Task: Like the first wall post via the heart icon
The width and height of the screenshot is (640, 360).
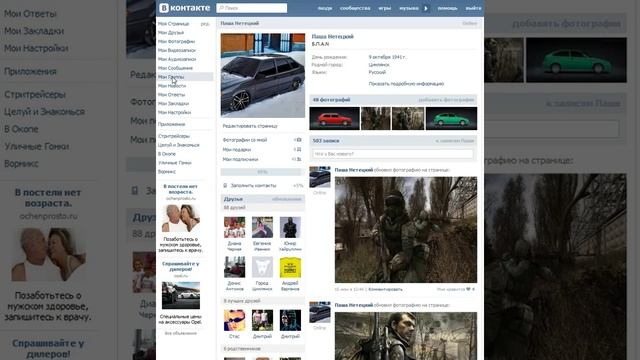Action: (x=468, y=289)
